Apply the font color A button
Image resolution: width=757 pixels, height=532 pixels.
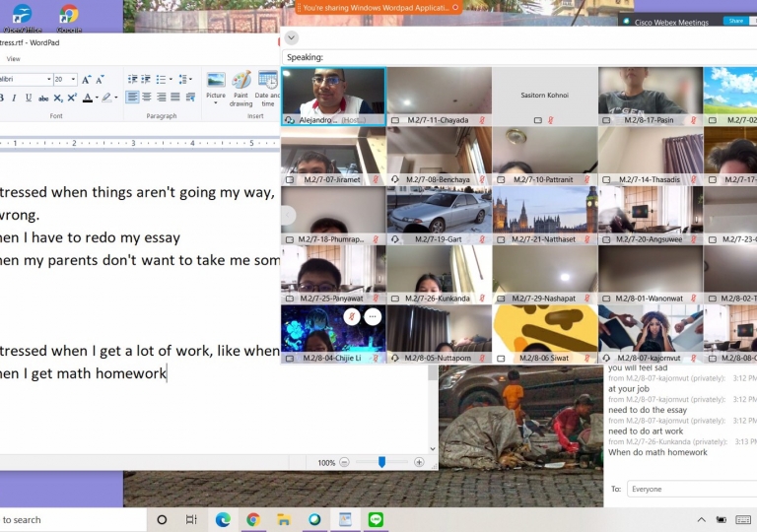pos(88,98)
